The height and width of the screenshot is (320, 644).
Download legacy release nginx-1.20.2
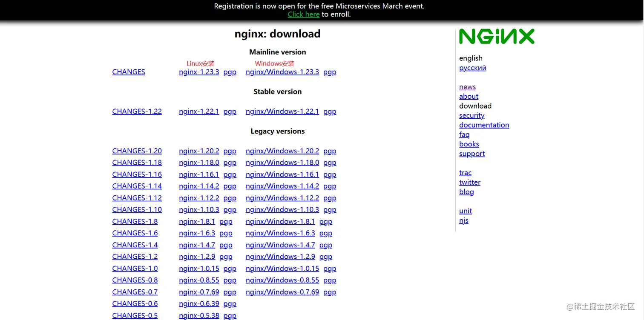click(199, 151)
